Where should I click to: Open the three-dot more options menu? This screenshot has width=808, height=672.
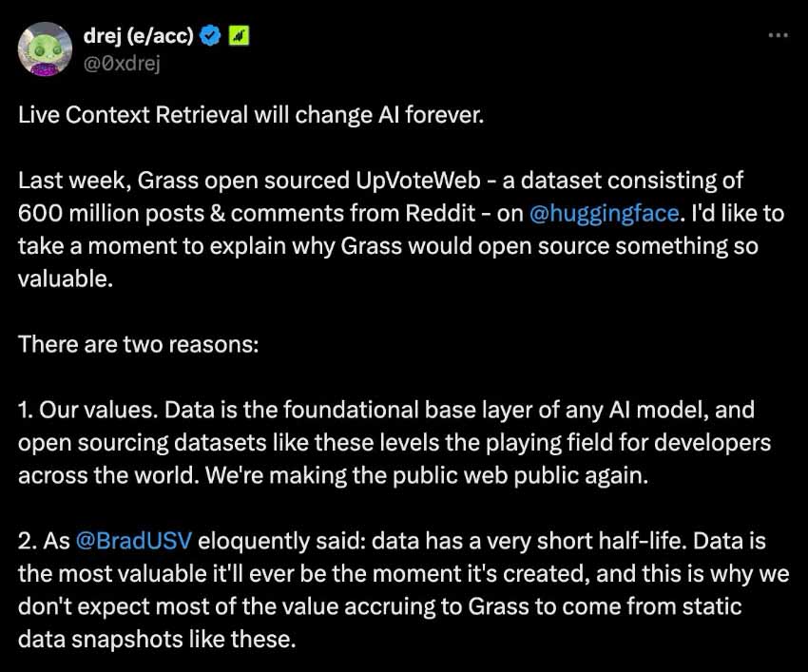(x=777, y=36)
